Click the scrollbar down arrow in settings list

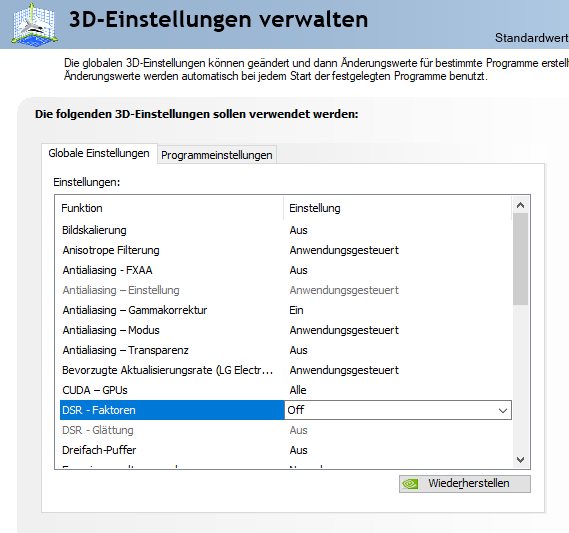point(520,460)
